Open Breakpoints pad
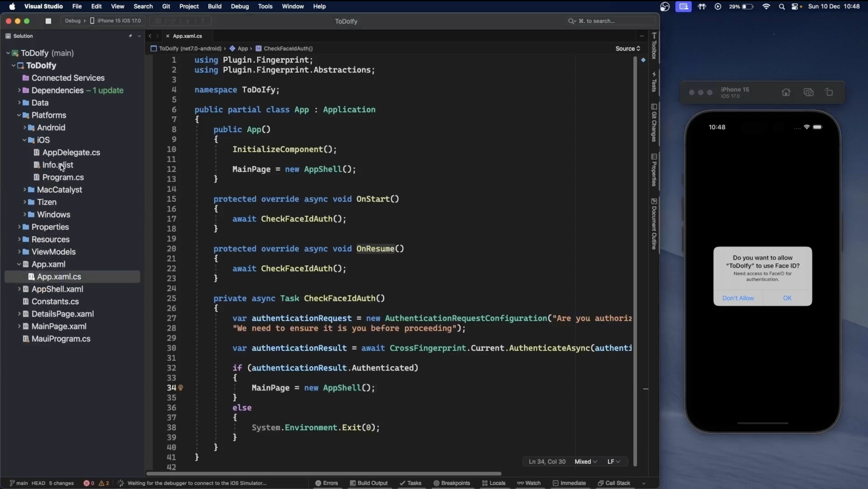This screenshot has width=868, height=489. [x=451, y=483]
